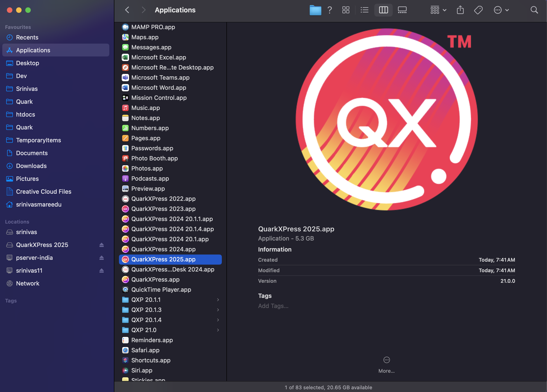Image resolution: width=547 pixels, height=392 pixels.
Task: Click the forward navigation arrow
Action: click(x=144, y=10)
